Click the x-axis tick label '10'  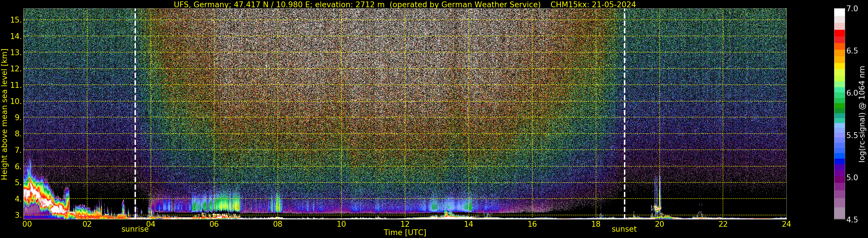341,224
